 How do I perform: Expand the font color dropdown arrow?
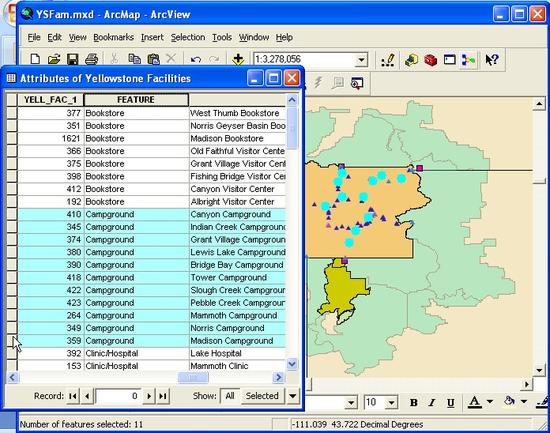pos(490,402)
